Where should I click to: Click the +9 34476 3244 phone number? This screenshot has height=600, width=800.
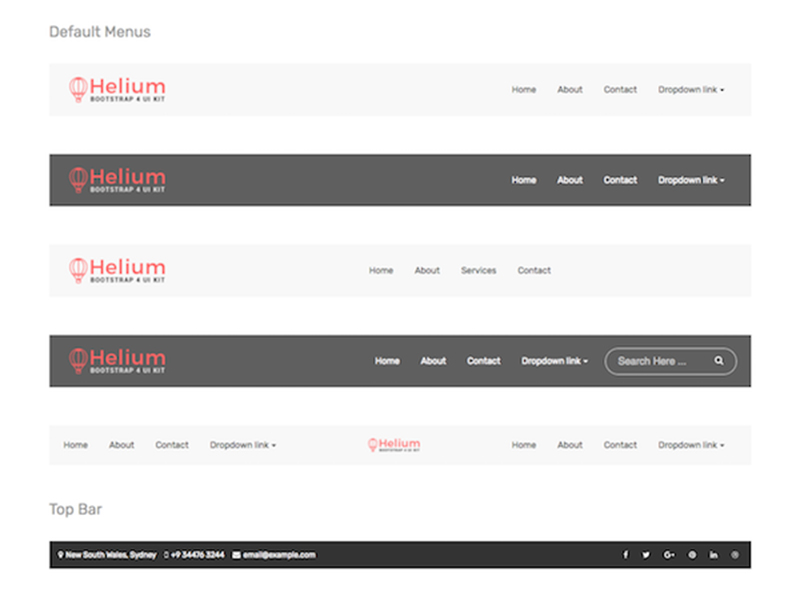[x=197, y=555]
